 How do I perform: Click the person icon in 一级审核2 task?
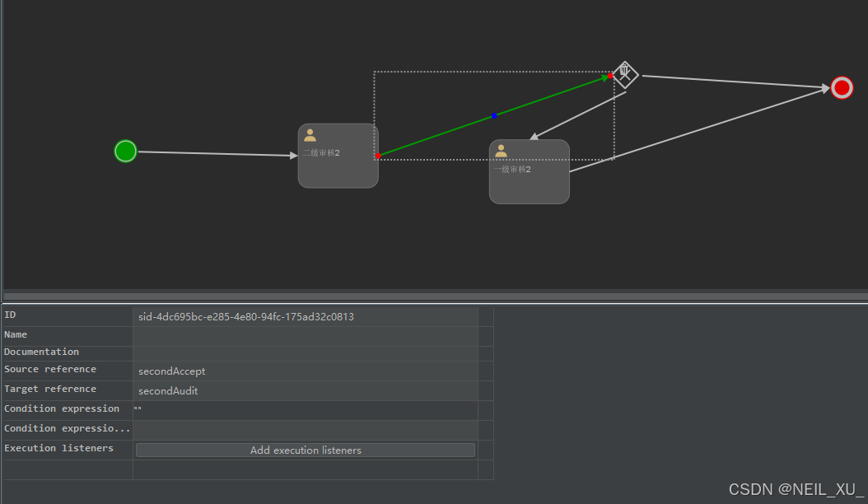501,151
